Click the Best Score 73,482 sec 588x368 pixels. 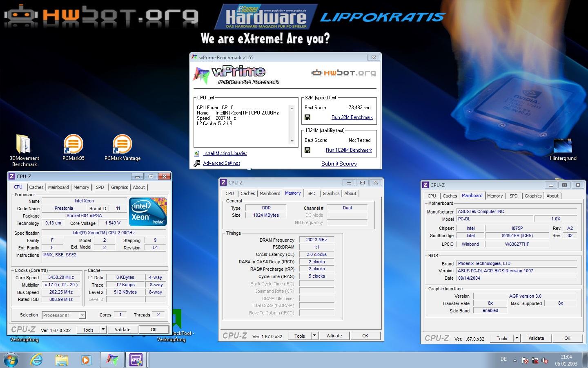(359, 108)
